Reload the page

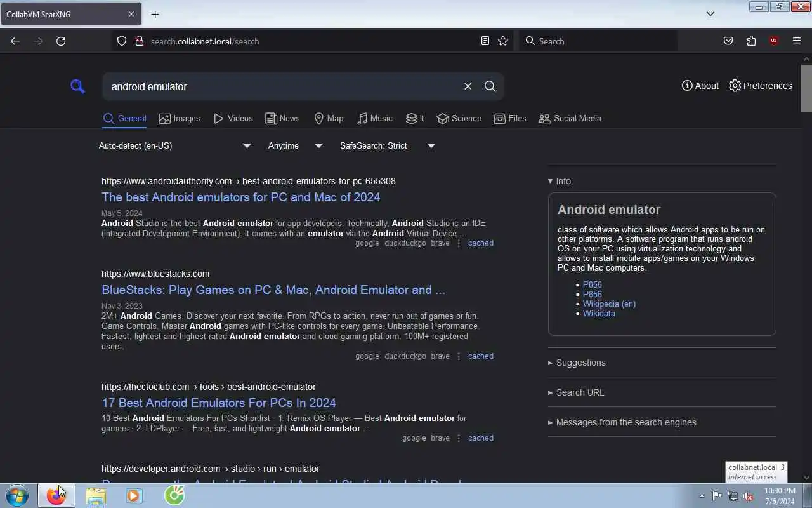click(61, 41)
